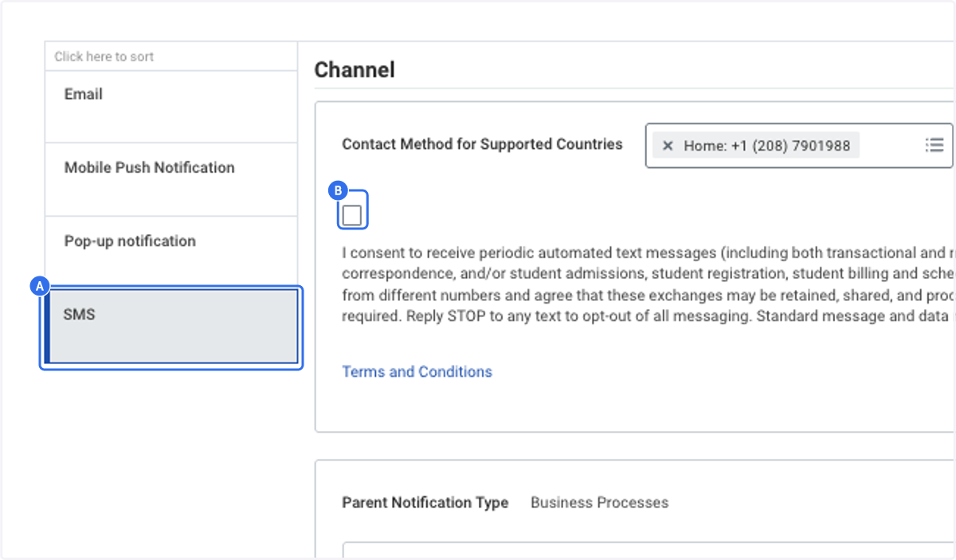956x560 pixels.
Task: Open the Mobile Push Notification tab
Action: 171,180
